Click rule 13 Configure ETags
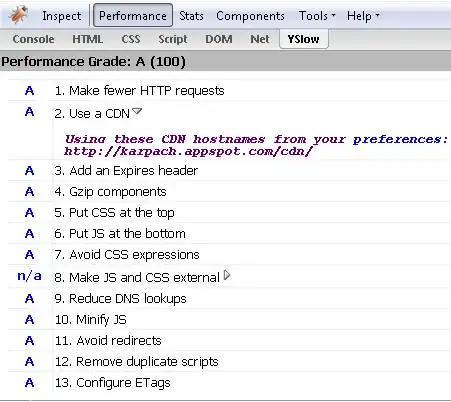Screen dimensions: 451x402 click(113, 383)
